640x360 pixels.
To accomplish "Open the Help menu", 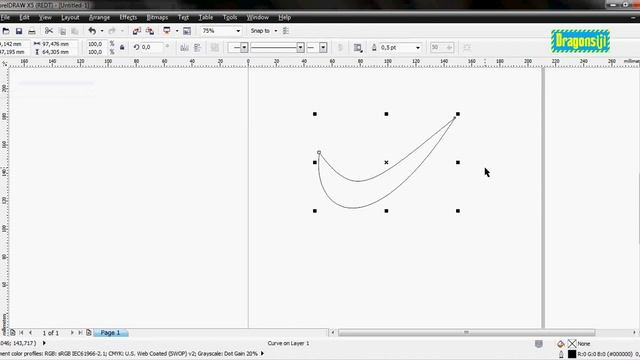I will pyautogui.click(x=284, y=18).
